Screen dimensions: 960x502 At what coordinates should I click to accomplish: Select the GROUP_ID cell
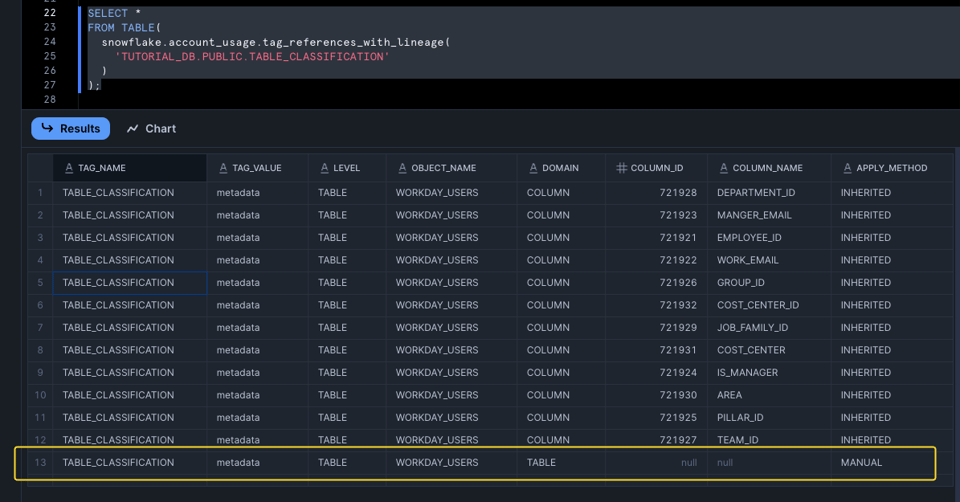click(769, 282)
